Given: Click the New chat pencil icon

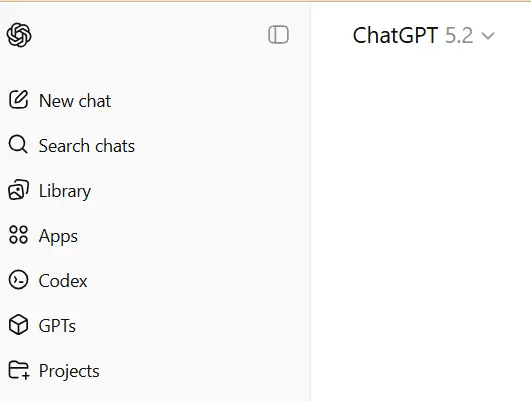Looking at the screenshot, I should 18,100.
